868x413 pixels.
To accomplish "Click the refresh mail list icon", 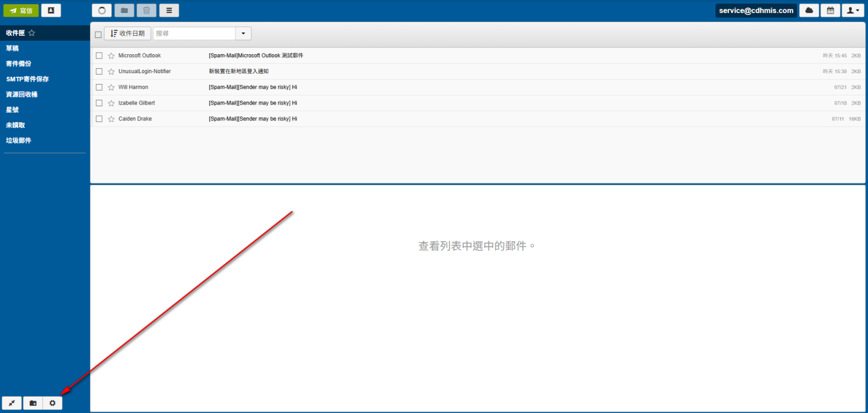I will 101,10.
